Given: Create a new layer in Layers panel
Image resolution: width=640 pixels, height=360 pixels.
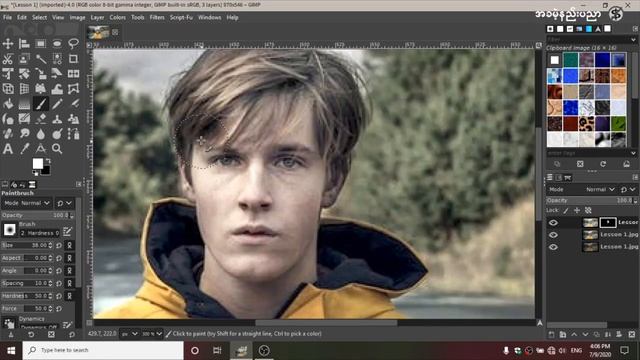Looking at the screenshot, I should (551, 334).
